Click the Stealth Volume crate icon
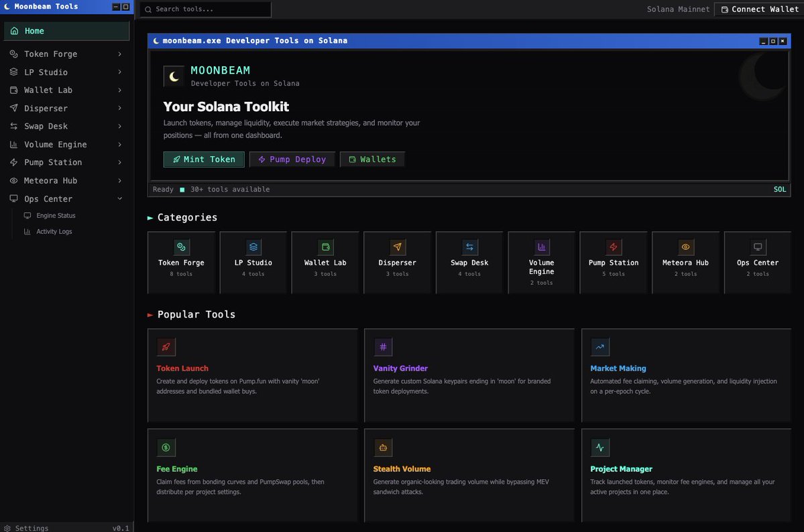 [382, 447]
